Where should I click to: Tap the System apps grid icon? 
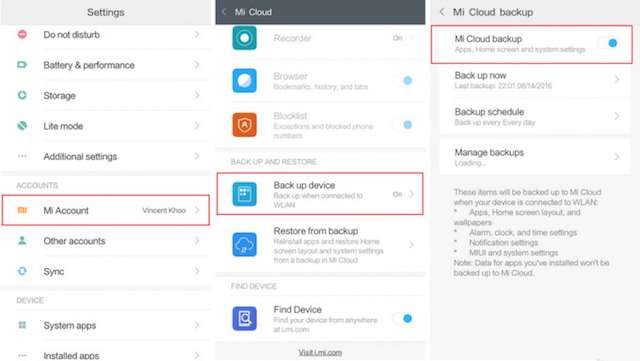coord(22,325)
